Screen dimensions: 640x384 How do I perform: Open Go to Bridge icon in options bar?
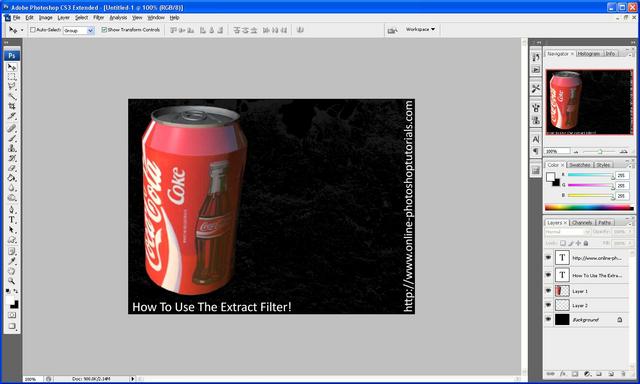coord(392,30)
